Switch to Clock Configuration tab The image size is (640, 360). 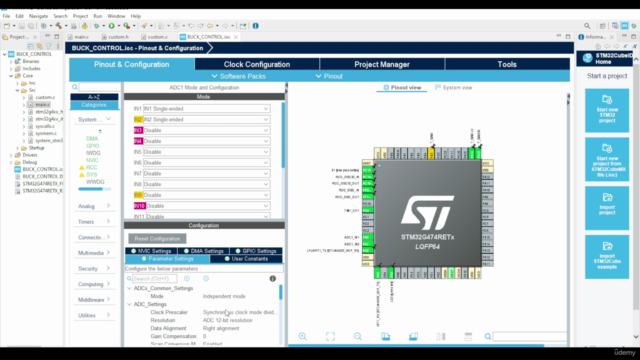click(257, 64)
